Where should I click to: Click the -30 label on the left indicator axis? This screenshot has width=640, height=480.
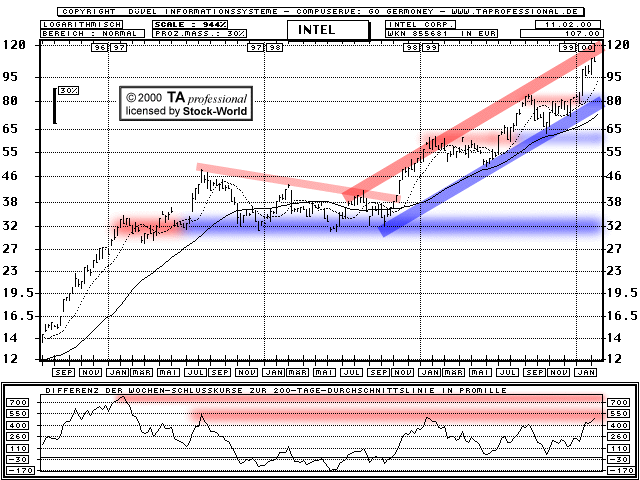(20, 460)
